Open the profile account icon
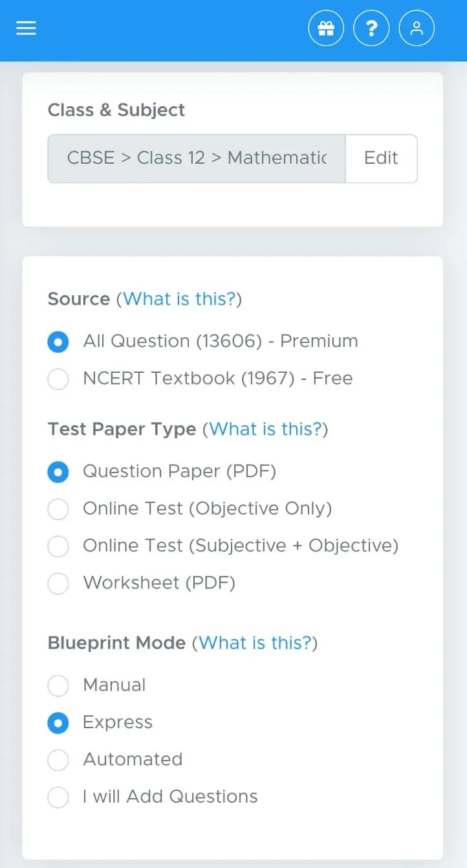Screen dimensions: 467x868 coord(417,28)
